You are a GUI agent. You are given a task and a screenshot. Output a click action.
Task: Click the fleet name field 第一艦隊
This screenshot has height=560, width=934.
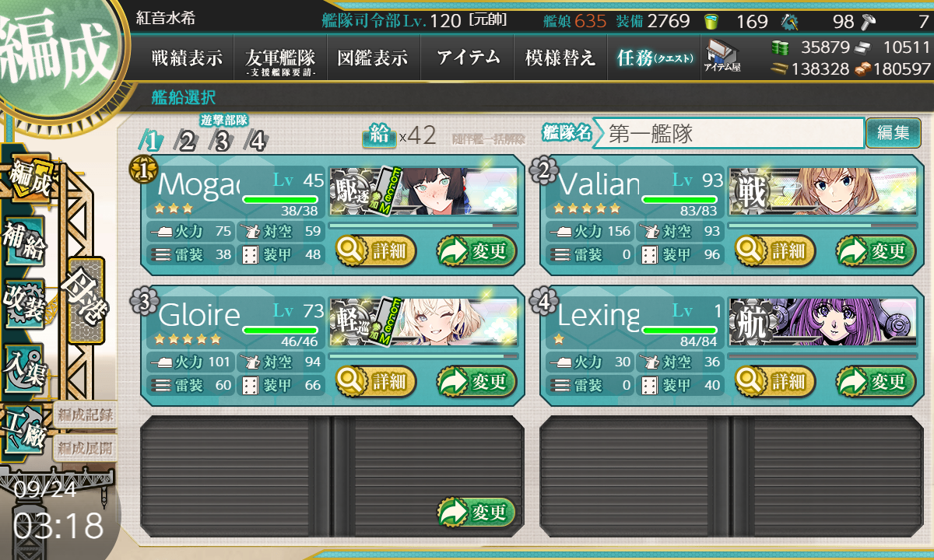pyautogui.click(x=734, y=133)
